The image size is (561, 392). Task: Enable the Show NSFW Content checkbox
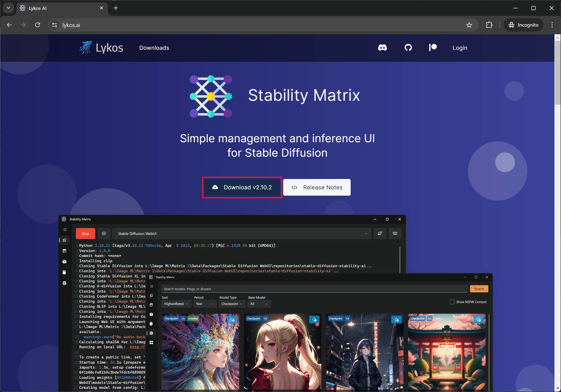(452, 302)
